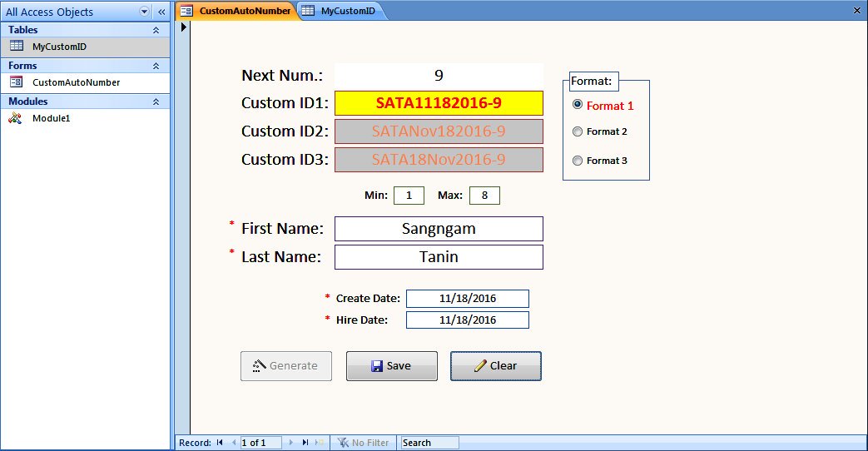Viewport: 868px width, 451px height.
Task: Go to previous record
Action: click(x=234, y=442)
